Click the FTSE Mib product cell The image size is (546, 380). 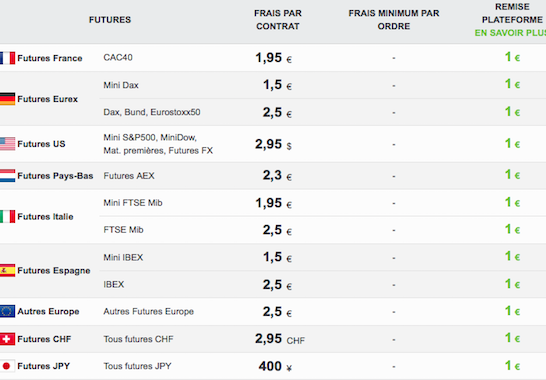[123, 230]
